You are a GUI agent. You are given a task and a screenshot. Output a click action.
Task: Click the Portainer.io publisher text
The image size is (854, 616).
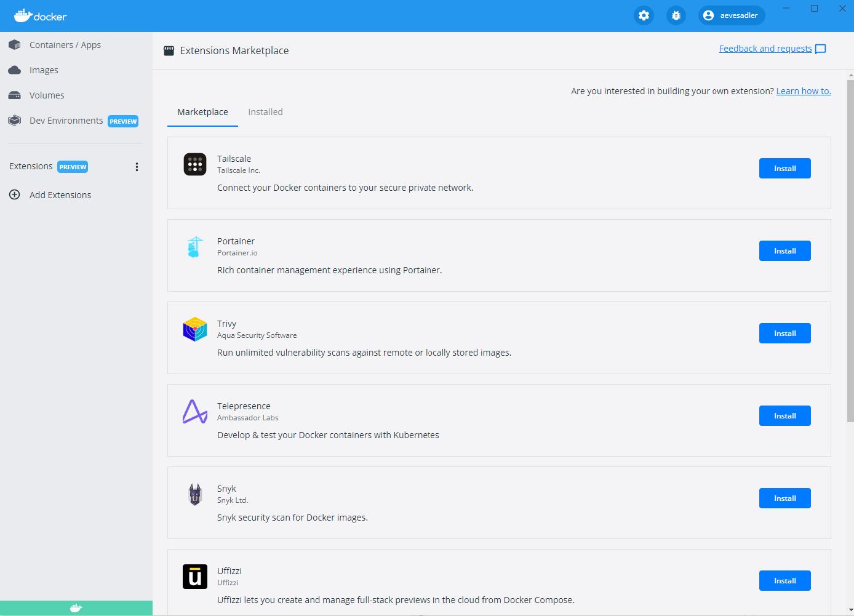(237, 253)
